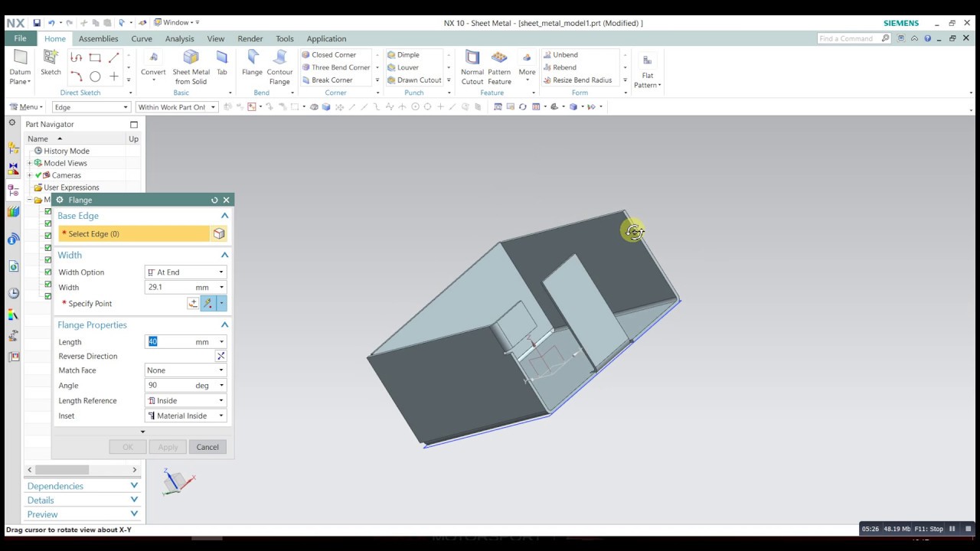Open the Sketch tool
This screenshot has height=551, width=980.
(x=51, y=63)
